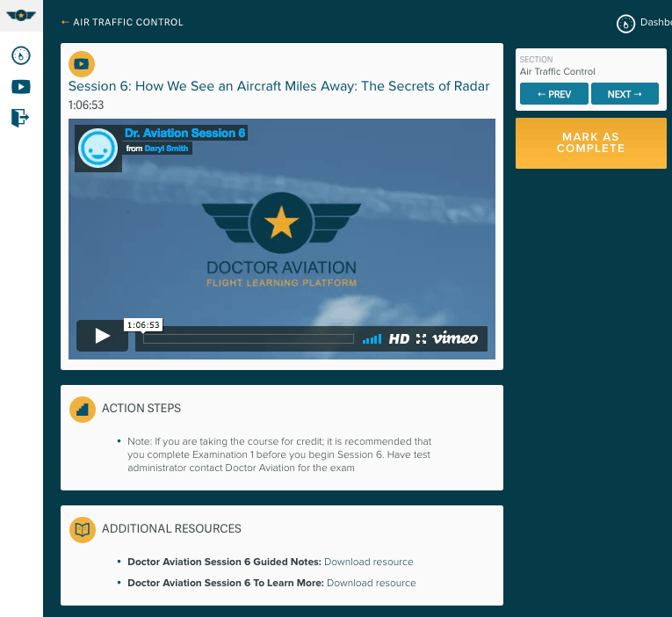This screenshot has width=672, height=617.
Task: Open session title about Secrets of Radar
Action: (278, 86)
